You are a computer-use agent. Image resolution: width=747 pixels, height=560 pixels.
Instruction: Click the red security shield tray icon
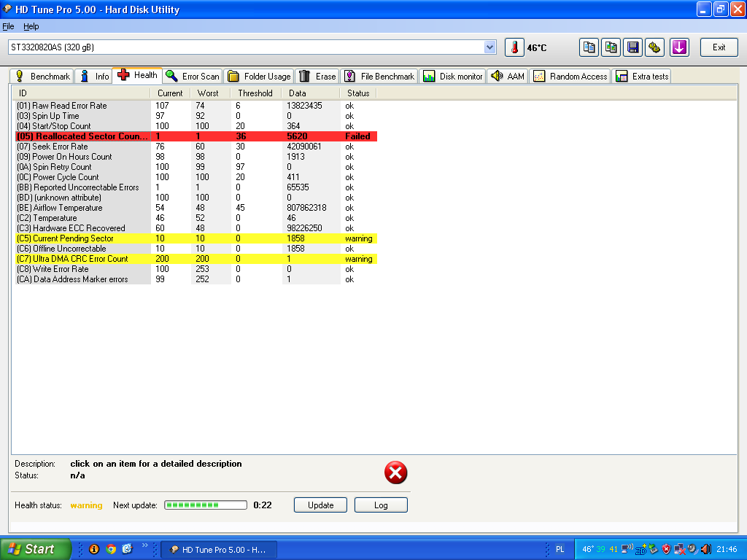(x=667, y=549)
